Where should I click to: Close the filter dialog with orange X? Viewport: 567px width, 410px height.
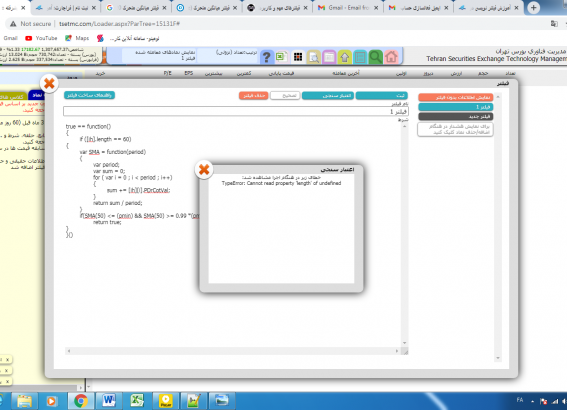click(x=49, y=84)
